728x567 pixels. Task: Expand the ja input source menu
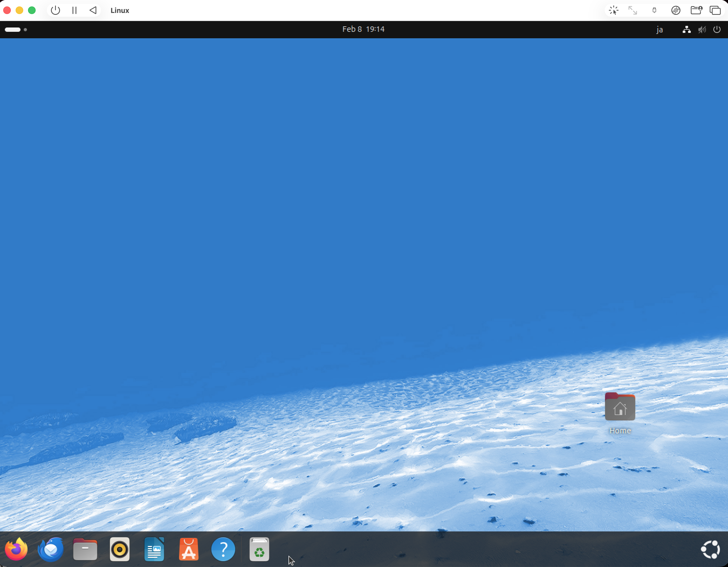click(x=659, y=30)
